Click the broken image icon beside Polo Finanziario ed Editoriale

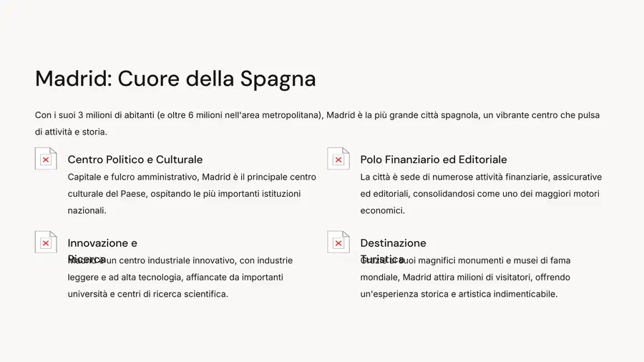pos(338,158)
